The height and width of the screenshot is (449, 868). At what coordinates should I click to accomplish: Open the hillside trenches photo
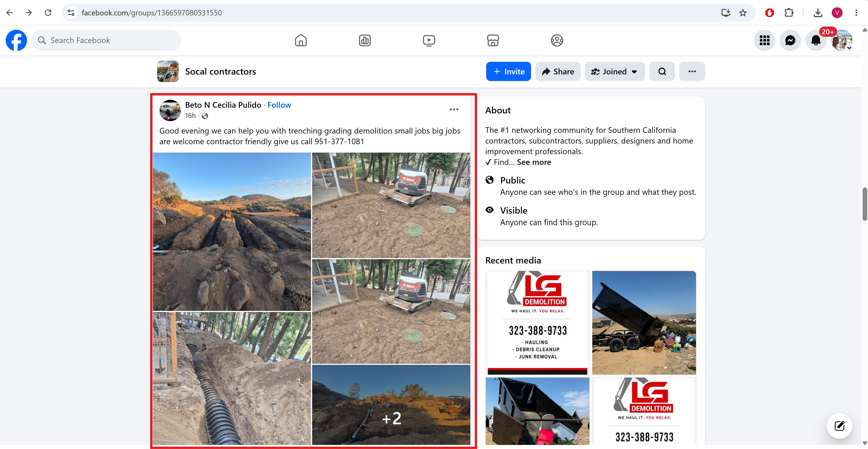tap(232, 232)
